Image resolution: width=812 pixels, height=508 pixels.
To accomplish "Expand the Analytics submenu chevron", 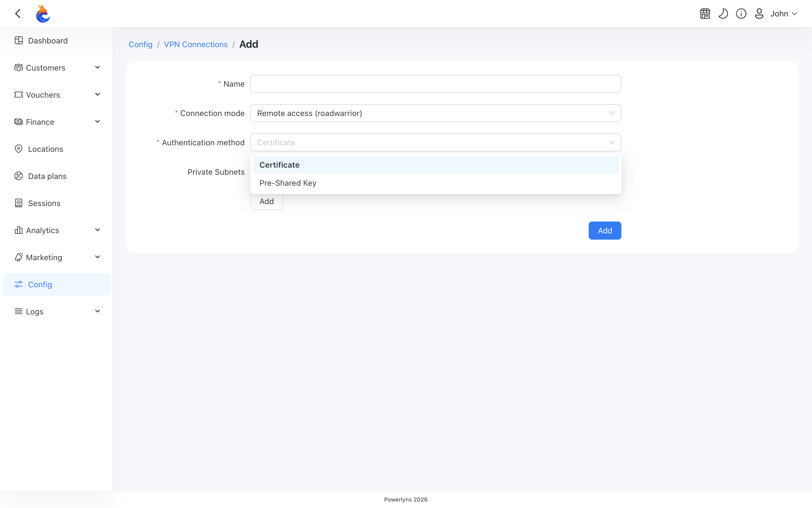I will [x=98, y=230].
